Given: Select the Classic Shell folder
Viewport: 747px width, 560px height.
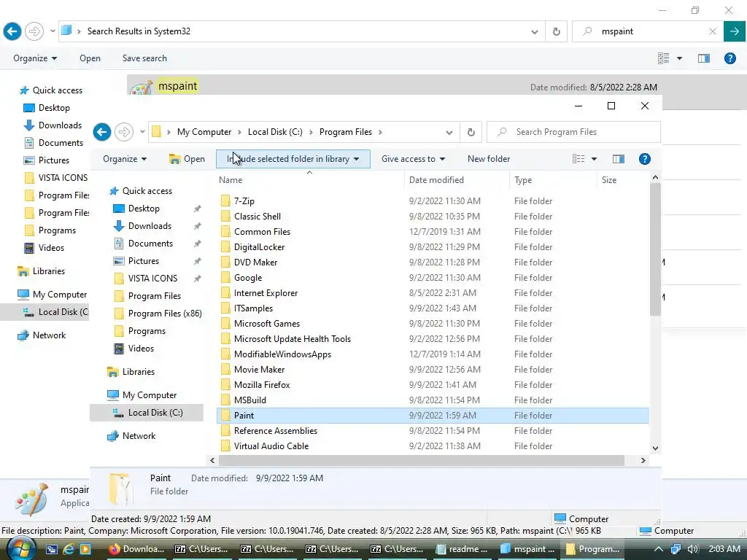Looking at the screenshot, I should click(x=258, y=216).
